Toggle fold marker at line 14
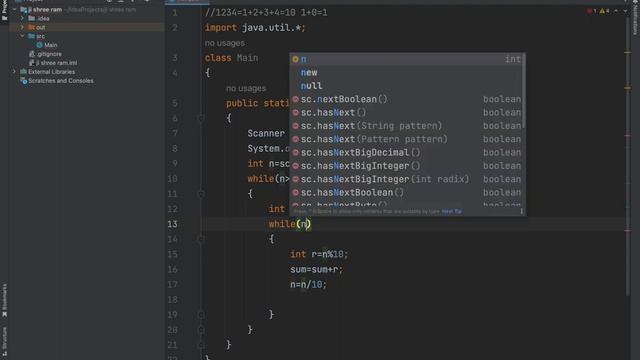 (201, 239)
